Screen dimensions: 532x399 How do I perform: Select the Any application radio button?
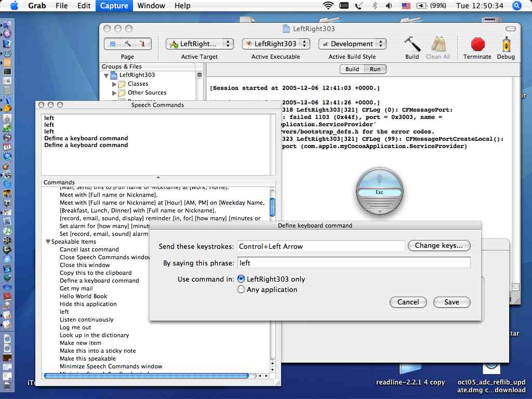click(241, 289)
